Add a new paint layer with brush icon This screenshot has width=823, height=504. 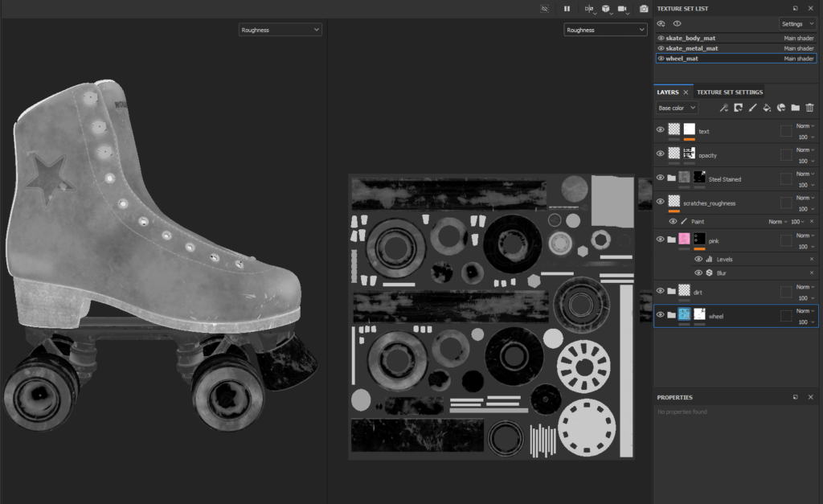[752, 108]
